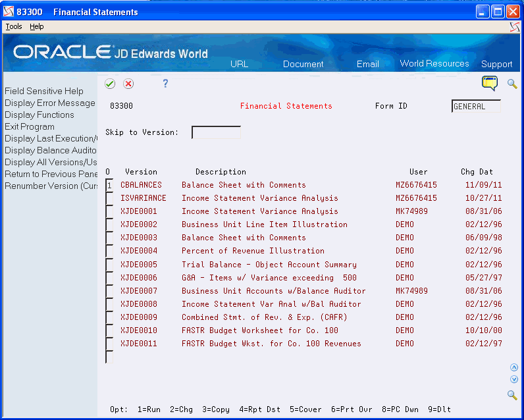This screenshot has width=524, height=420.
Task: Click the Percent of Revenue Illustration description
Action: click(x=253, y=251)
